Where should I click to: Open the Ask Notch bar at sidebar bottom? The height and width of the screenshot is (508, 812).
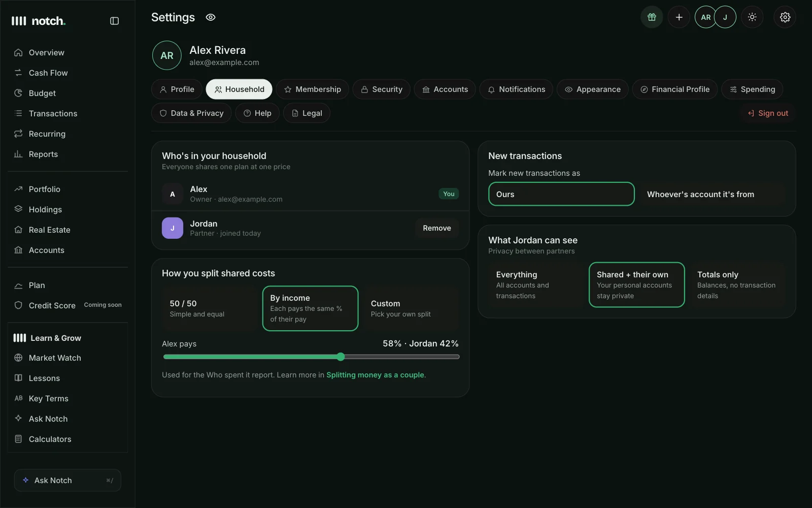pyautogui.click(x=67, y=480)
